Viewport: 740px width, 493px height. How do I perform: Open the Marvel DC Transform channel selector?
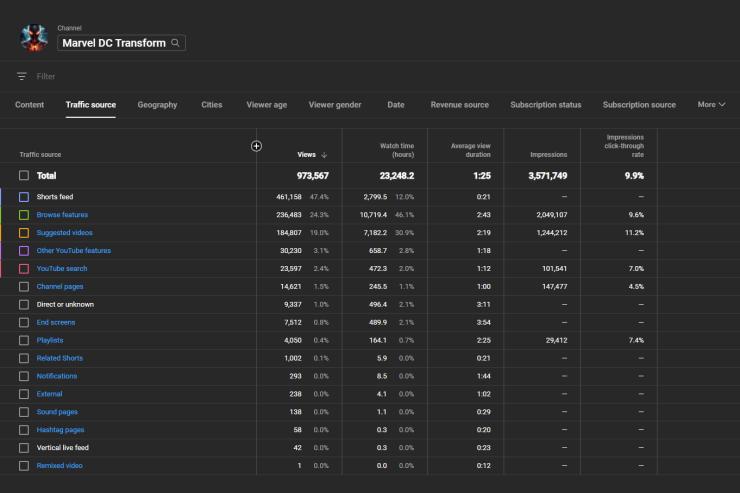coord(121,43)
